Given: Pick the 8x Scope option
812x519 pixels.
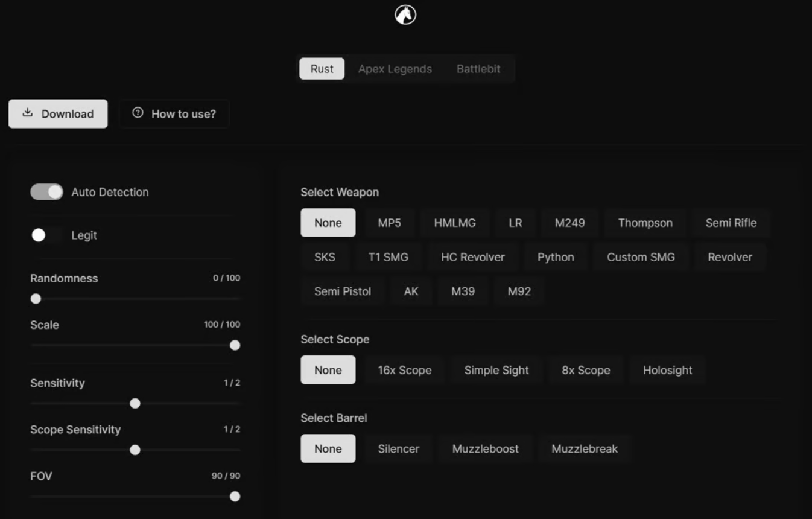Looking at the screenshot, I should (586, 370).
